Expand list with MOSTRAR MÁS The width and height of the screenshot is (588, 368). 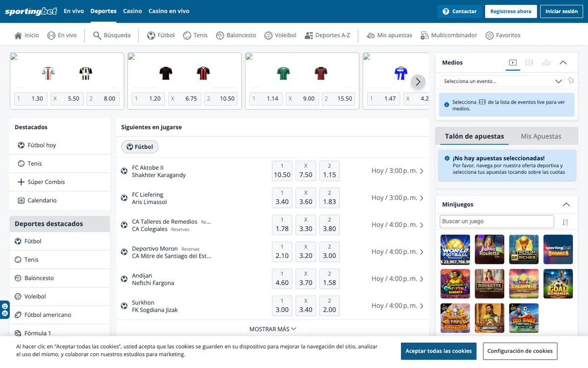pyautogui.click(x=272, y=329)
